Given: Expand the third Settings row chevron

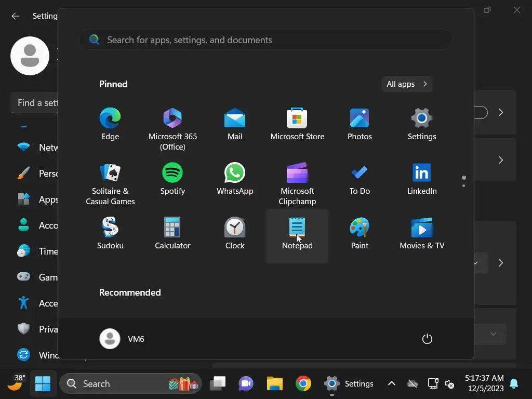Looking at the screenshot, I should tap(501, 263).
